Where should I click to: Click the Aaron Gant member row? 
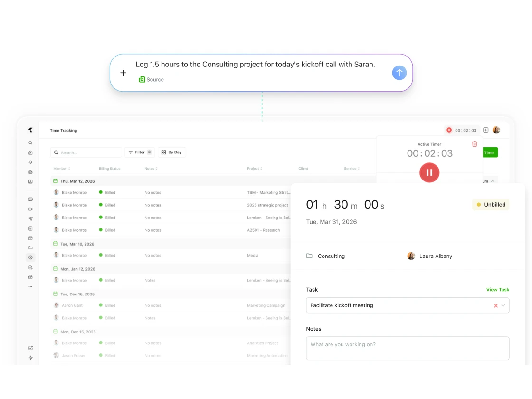coord(72,305)
